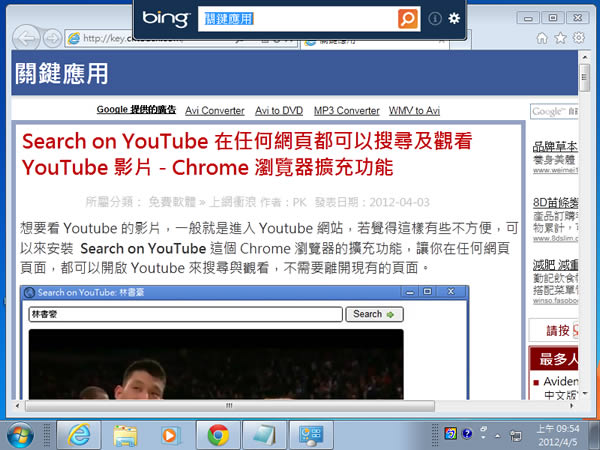Screen dimensions: 600x450
Task: Click the network tray icon
Action: [x=515, y=435]
